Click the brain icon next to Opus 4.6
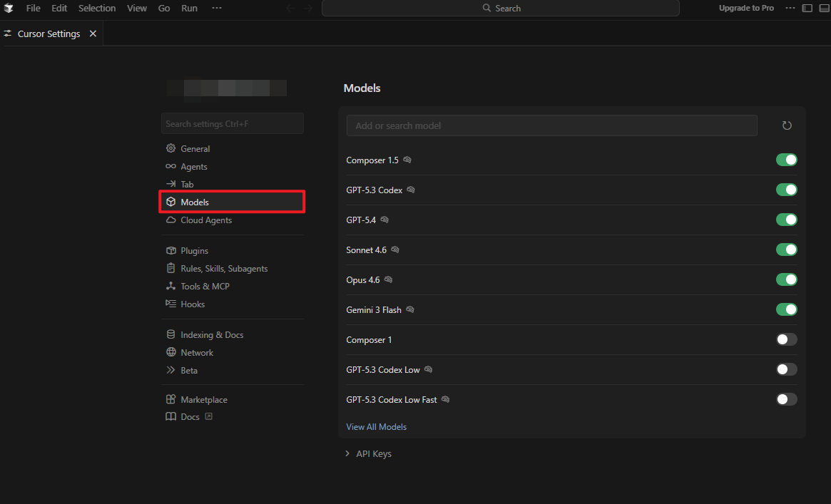Screen dimensions: 831x504 388,279
